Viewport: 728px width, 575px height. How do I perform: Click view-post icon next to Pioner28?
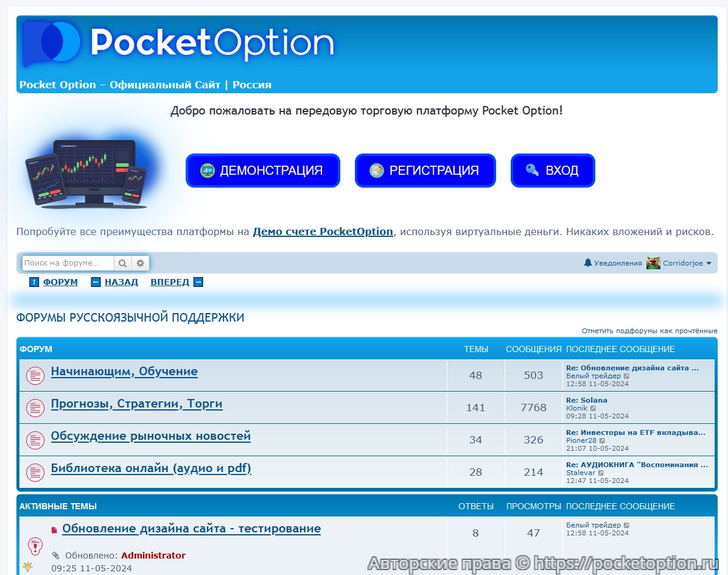coord(602,440)
